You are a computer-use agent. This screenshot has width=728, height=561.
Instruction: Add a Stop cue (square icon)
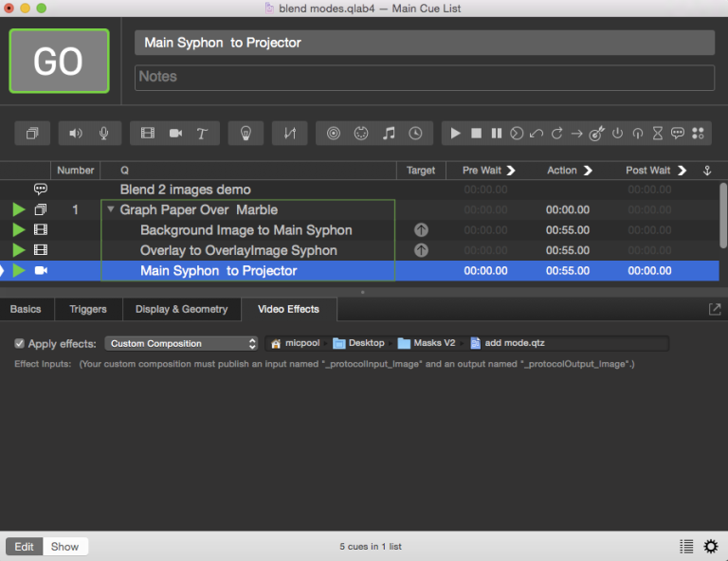tap(477, 134)
